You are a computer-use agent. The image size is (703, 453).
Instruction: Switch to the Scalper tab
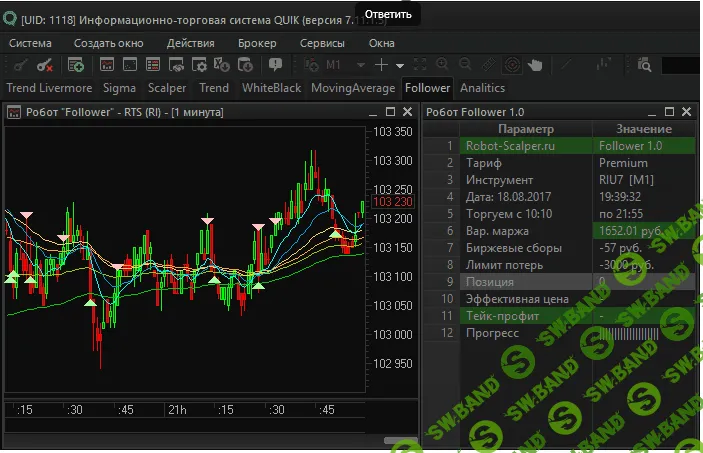coord(166,88)
